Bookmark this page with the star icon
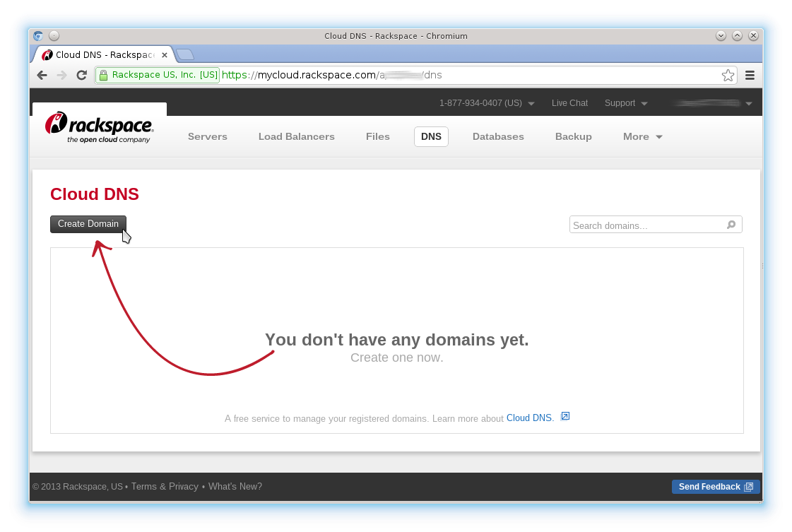 (x=728, y=76)
